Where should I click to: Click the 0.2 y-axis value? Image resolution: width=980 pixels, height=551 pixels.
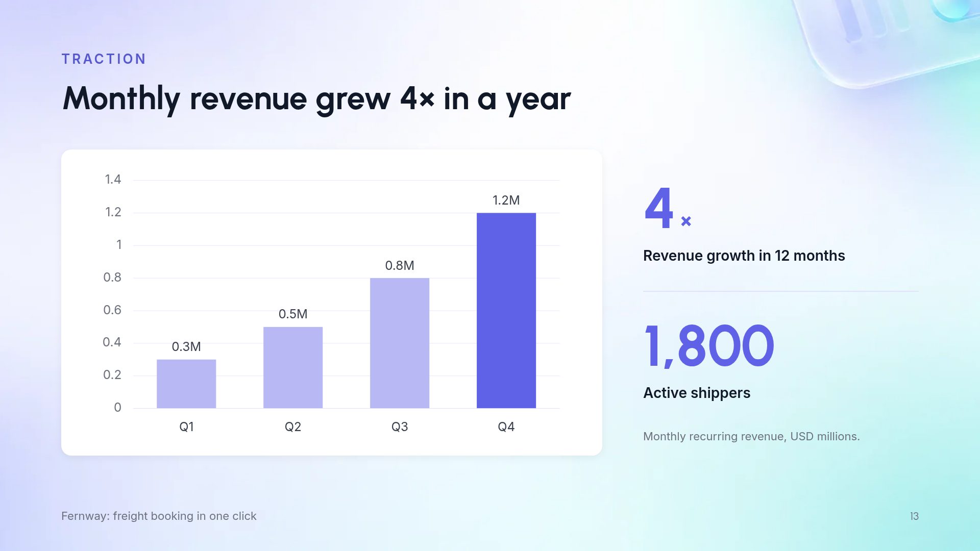point(112,375)
